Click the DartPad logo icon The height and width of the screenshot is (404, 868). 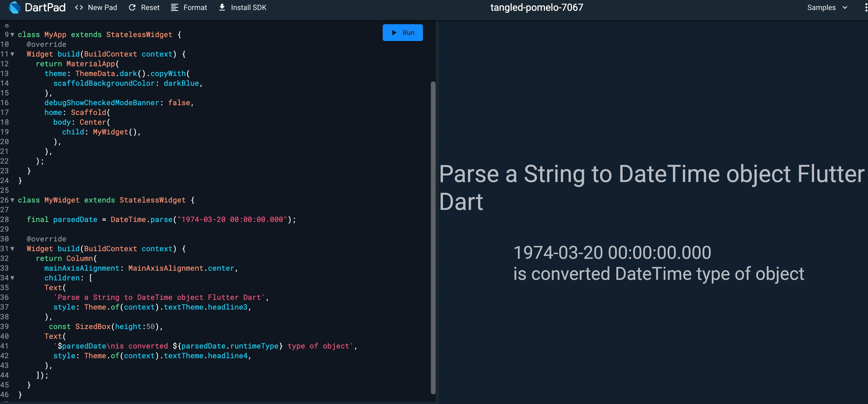click(x=14, y=7)
